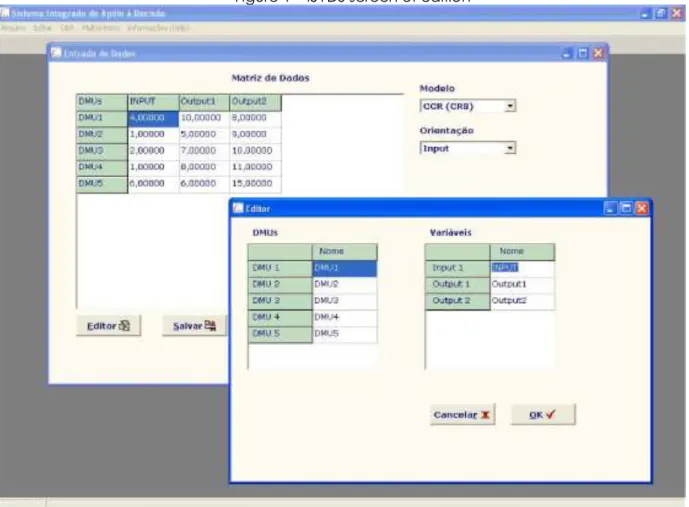The height and width of the screenshot is (507, 689).
Task: Click the 'DMU 4' row label in Editor
Action: click(280, 318)
